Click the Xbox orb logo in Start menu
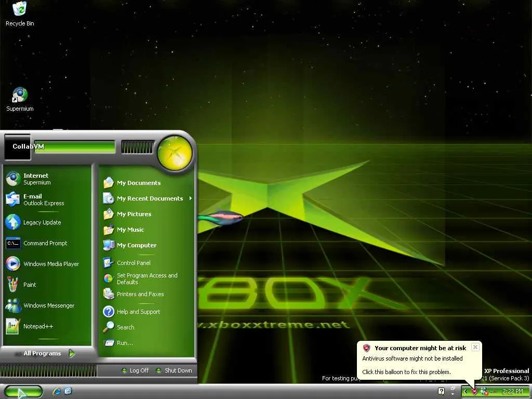 click(175, 152)
